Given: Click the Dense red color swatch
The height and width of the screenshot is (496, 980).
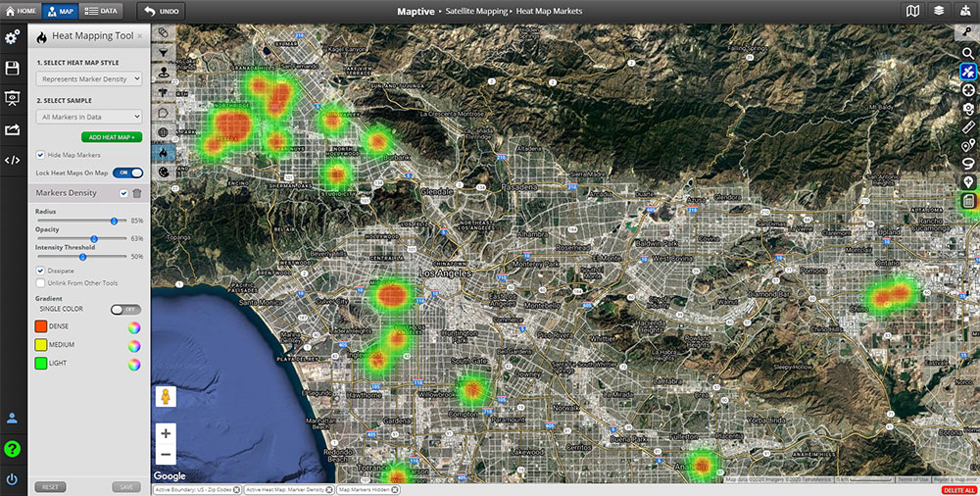Looking at the screenshot, I should (x=41, y=326).
